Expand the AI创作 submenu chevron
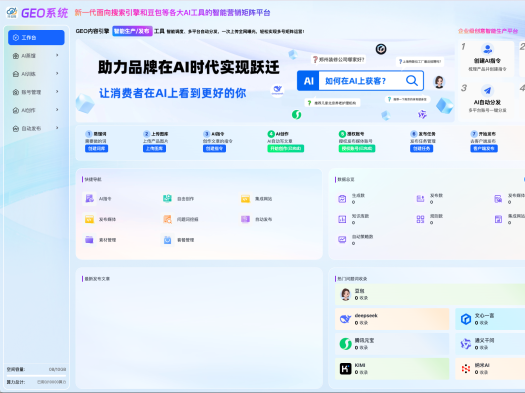This screenshot has height=393, width=525. pos(57,109)
